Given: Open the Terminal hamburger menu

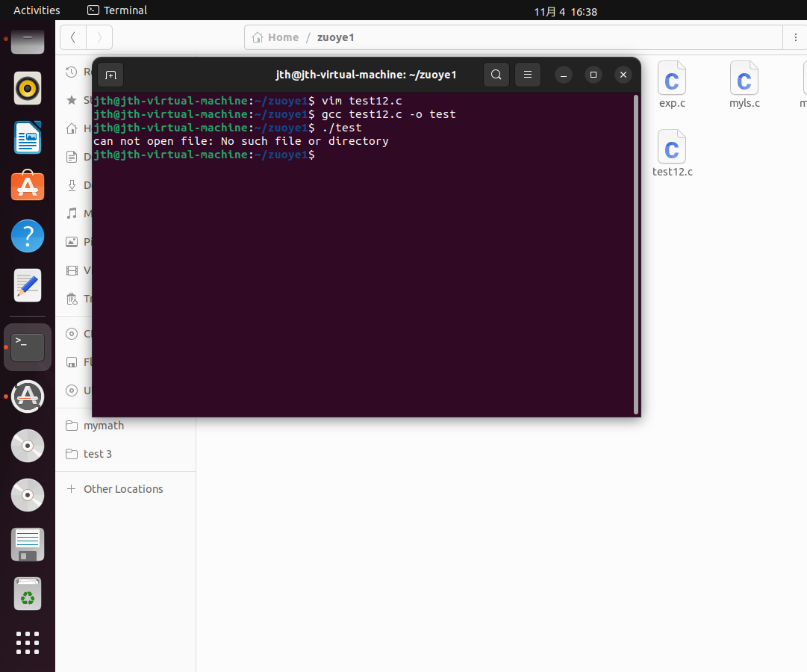Looking at the screenshot, I should [528, 75].
